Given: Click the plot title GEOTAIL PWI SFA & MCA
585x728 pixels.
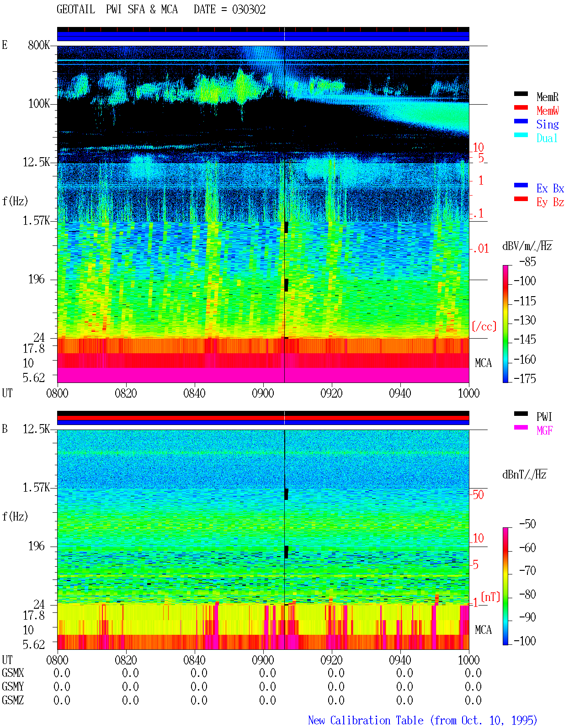Looking at the screenshot, I should coord(117,10).
